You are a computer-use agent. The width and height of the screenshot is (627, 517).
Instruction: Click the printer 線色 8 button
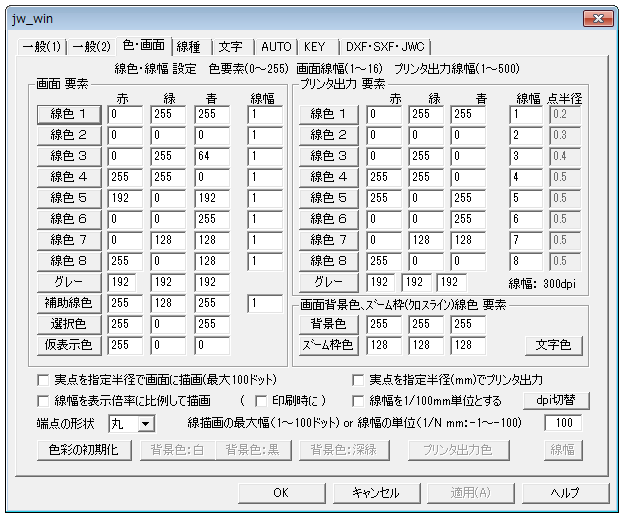[x=328, y=261]
